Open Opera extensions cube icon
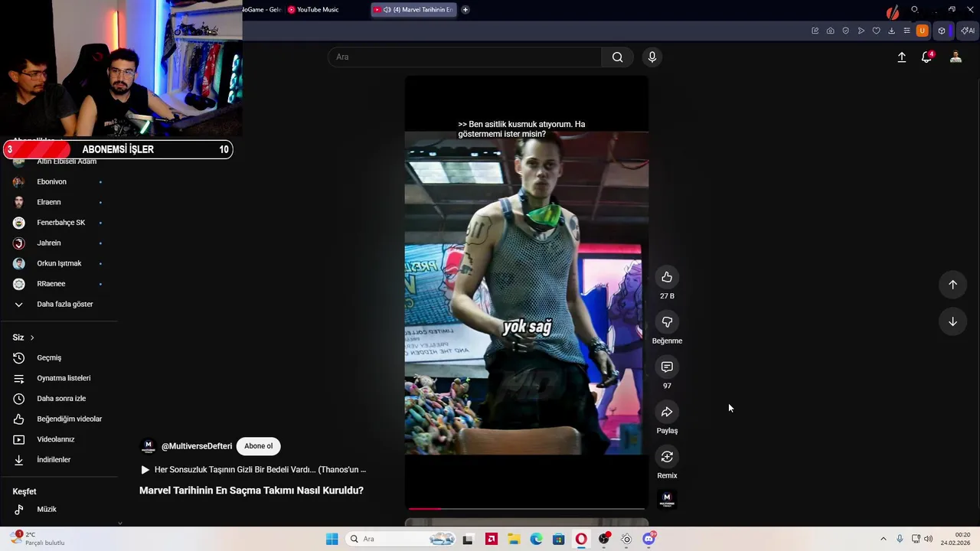This screenshot has height=551, width=980. point(942,31)
